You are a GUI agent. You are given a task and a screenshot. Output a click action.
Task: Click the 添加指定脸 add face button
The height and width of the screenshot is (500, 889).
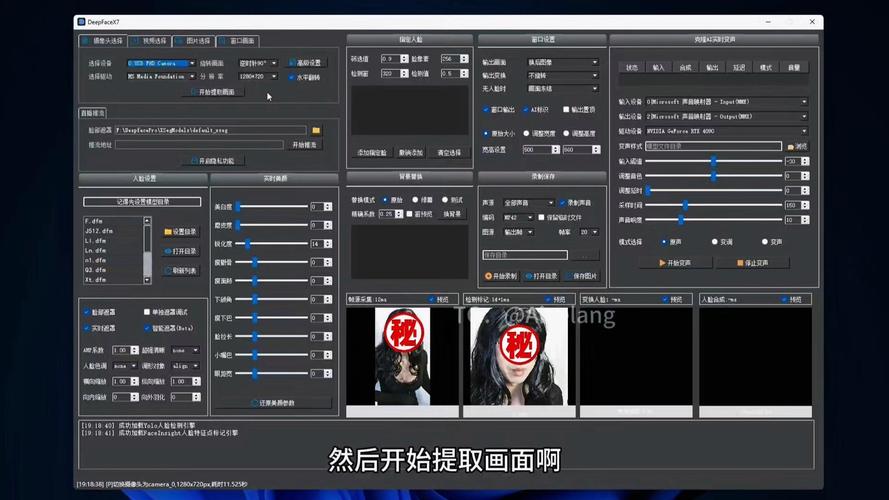click(x=371, y=153)
